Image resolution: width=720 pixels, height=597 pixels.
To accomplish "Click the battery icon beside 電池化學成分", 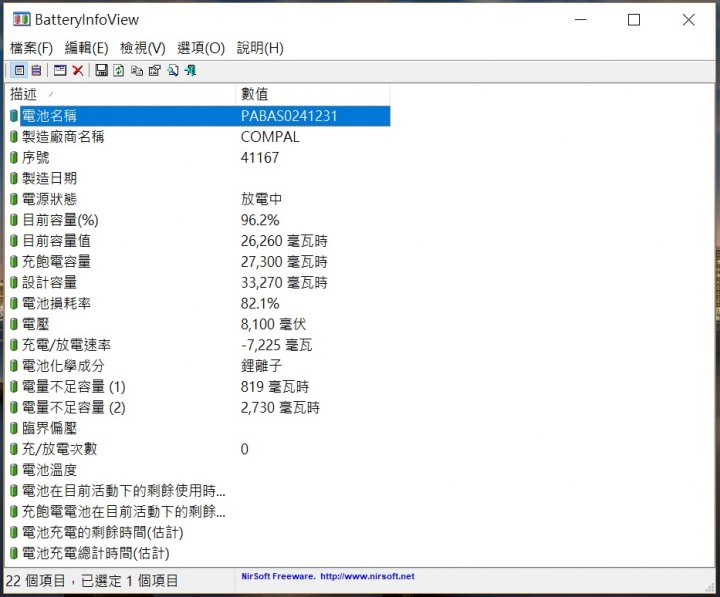I will [x=14, y=366].
